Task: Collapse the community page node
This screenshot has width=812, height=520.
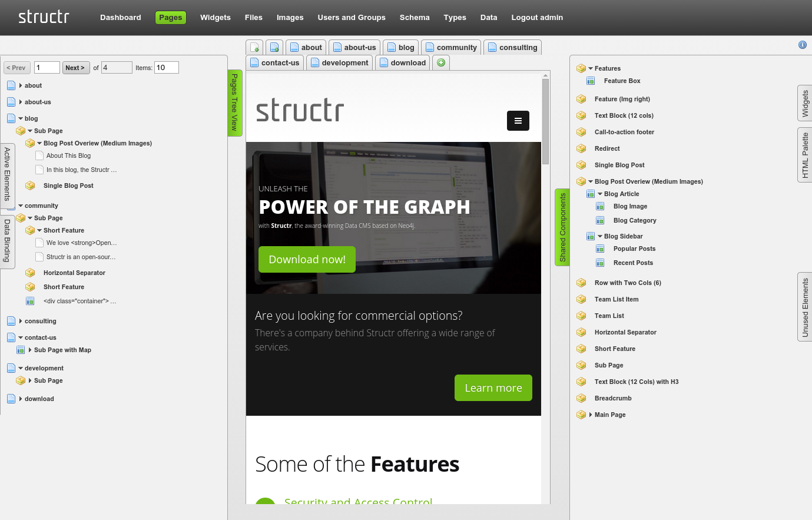Action: coord(21,206)
